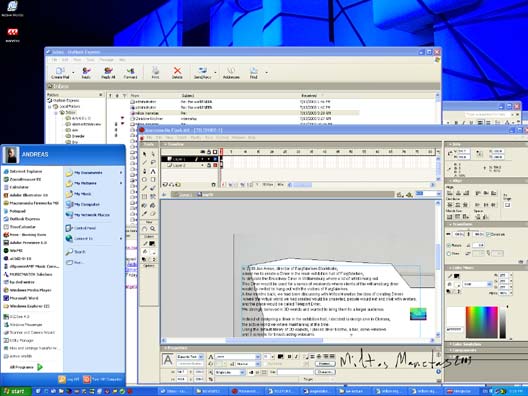Toggle the Constrain checkbox in Transform panel

point(489,234)
